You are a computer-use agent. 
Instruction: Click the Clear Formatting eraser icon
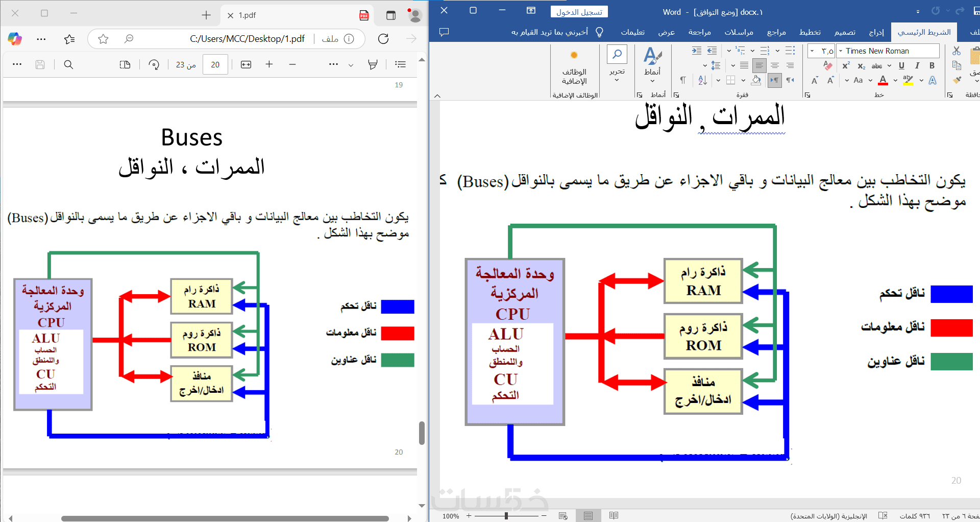[828, 65]
